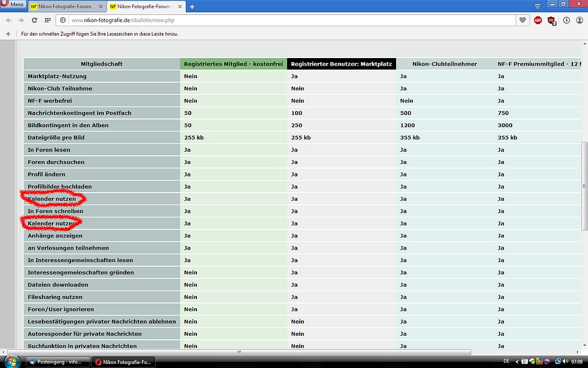The image size is (588, 368).
Task: Show hidden system tray icons
Action: pos(517,362)
